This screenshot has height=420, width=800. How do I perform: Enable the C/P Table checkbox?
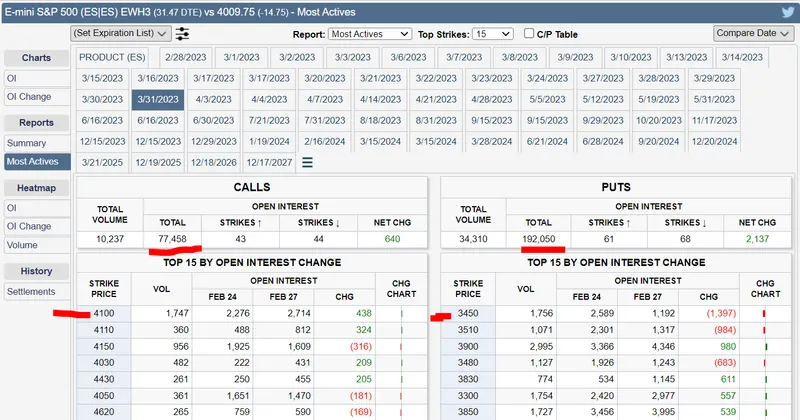(529, 34)
